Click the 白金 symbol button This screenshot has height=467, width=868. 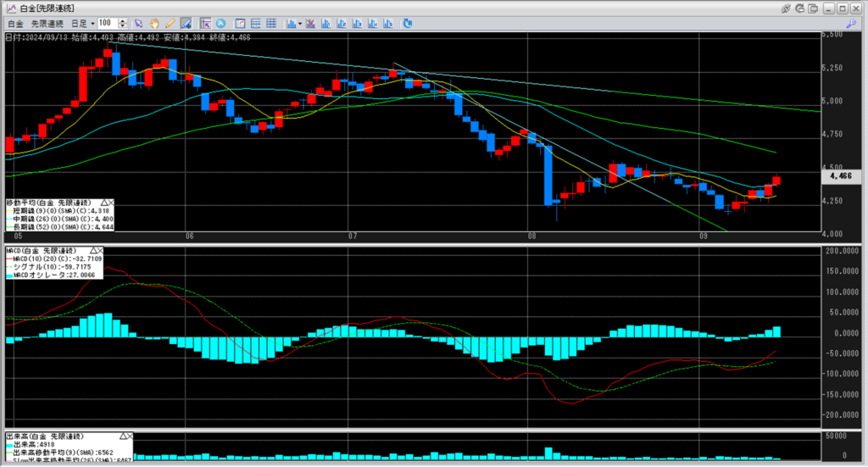pos(15,24)
